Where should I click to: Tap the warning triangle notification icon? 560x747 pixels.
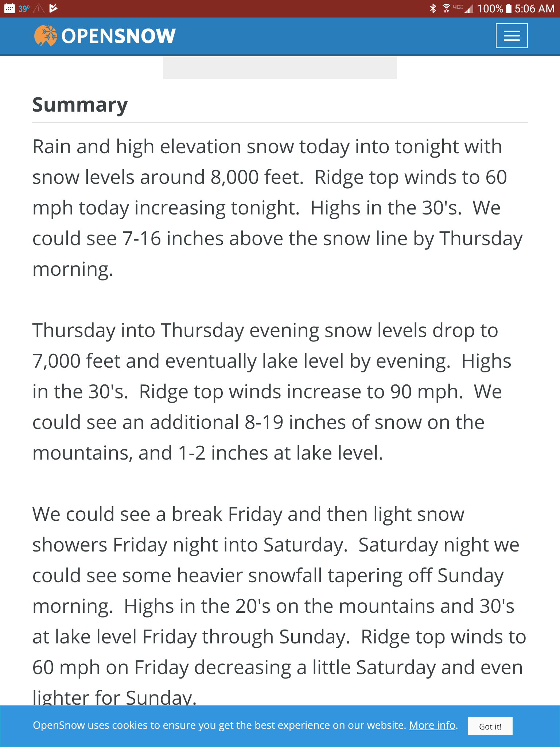tap(39, 9)
